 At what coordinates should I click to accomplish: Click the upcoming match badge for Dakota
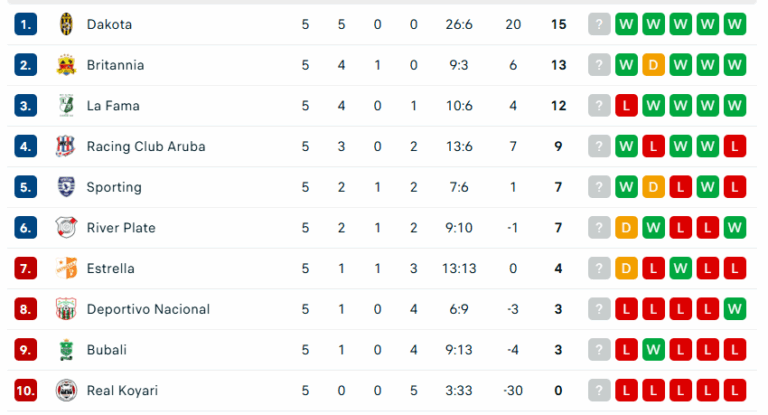[599, 24]
